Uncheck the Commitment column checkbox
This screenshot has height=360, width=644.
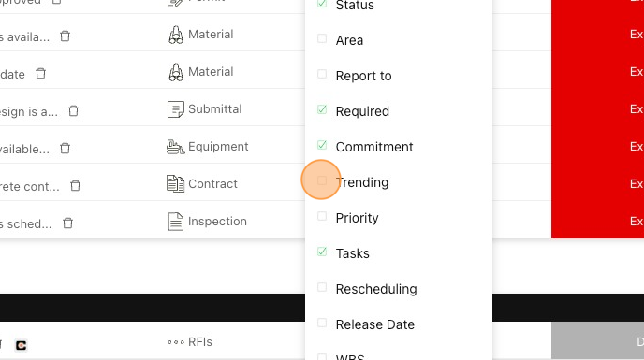(322, 145)
